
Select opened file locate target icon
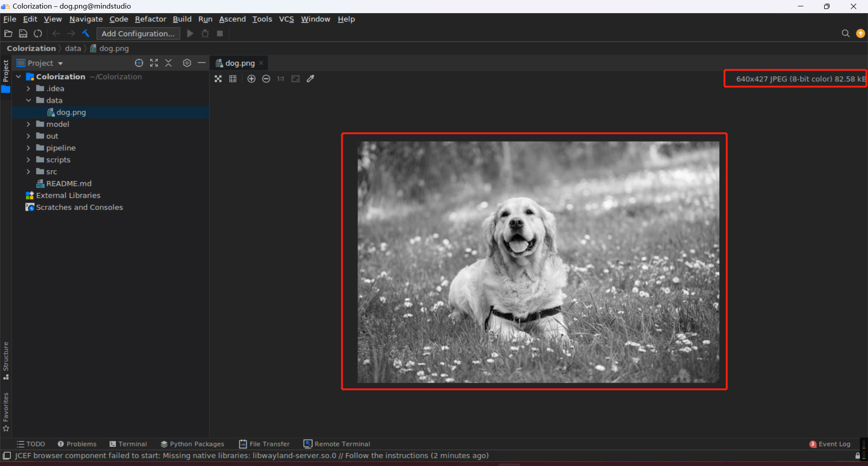[139, 63]
